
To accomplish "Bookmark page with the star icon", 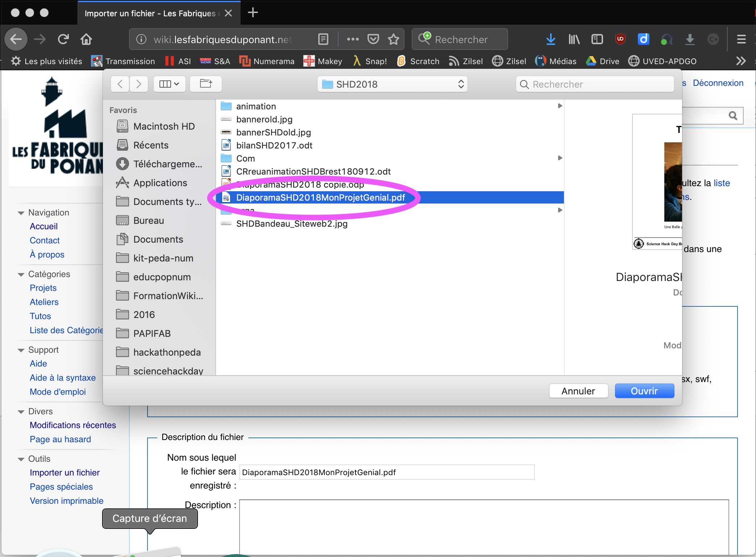I will click(x=394, y=39).
